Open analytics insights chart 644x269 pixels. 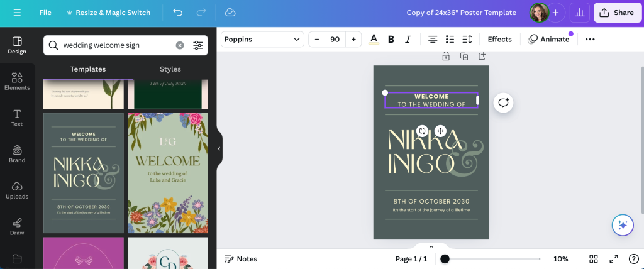pos(579,13)
